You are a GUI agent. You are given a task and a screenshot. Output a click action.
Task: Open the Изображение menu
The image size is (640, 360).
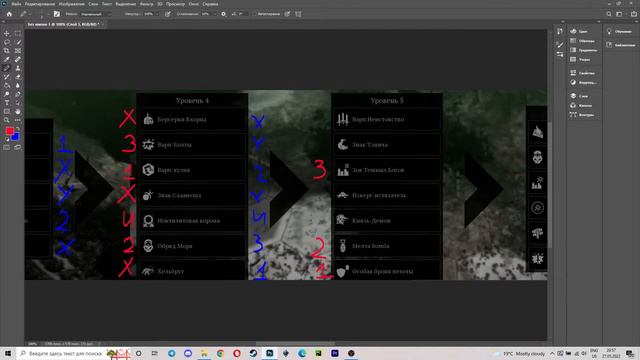click(x=71, y=4)
